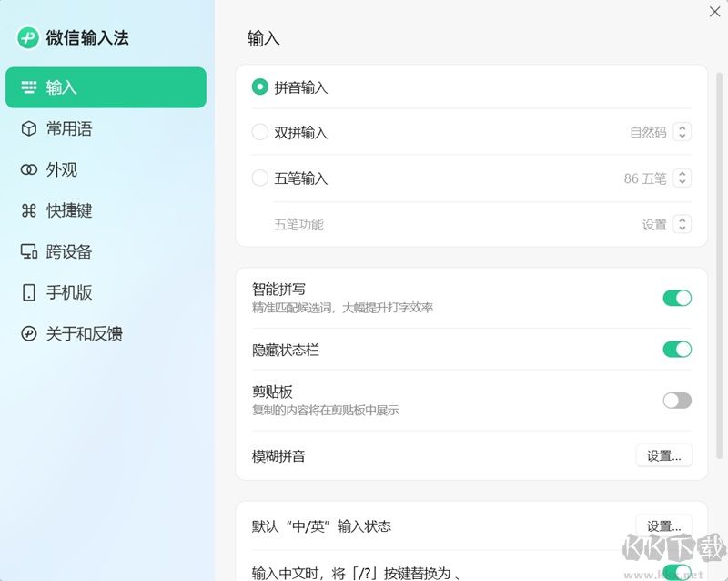Select the 双拼输入 radio button
Image resolution: width=728 pixels, height=581 pixels.
point(260,132)
